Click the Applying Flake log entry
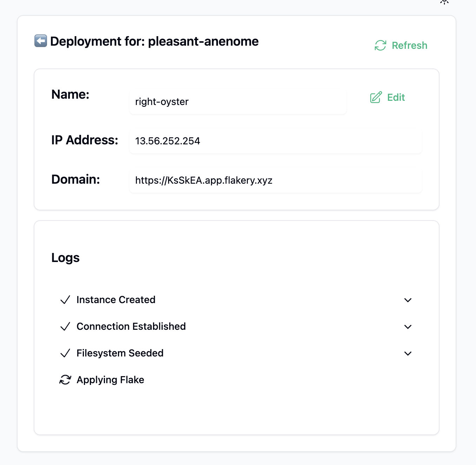Viewport: 476px width, 465px height. pos(110,380)
